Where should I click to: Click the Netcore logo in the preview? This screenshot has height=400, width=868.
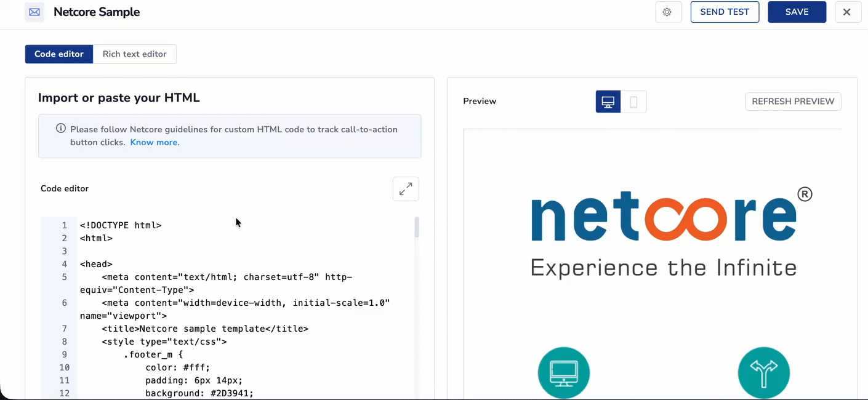[x=672, y=215]
